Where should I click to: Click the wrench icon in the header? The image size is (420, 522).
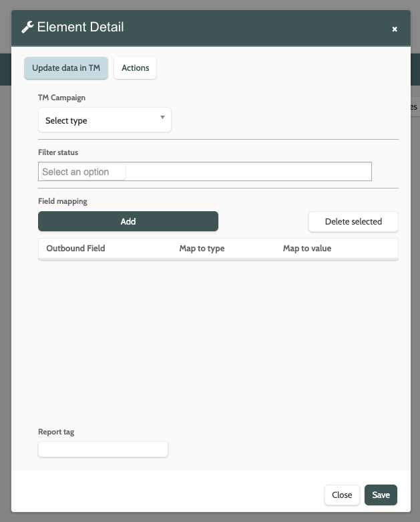coord(28,27)
